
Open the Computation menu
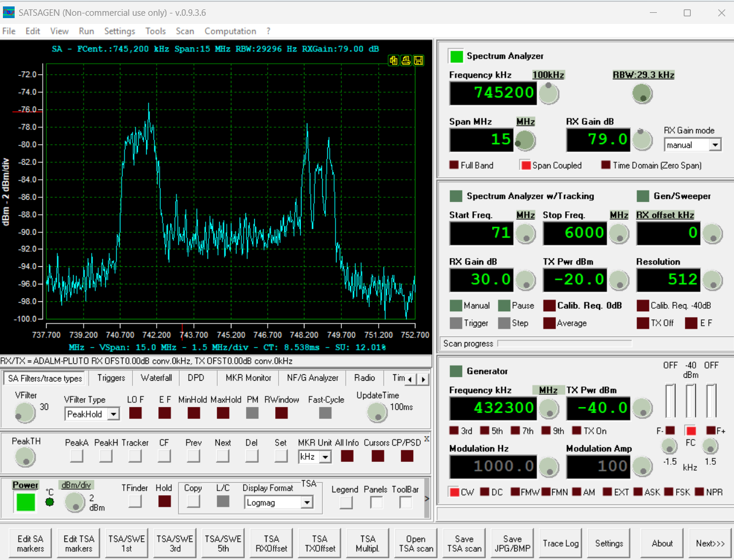pos(230,31)
